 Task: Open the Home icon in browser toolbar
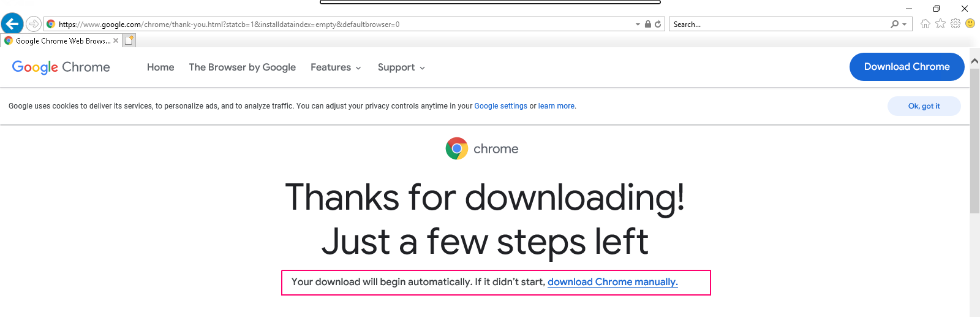[x=925, y=24]
